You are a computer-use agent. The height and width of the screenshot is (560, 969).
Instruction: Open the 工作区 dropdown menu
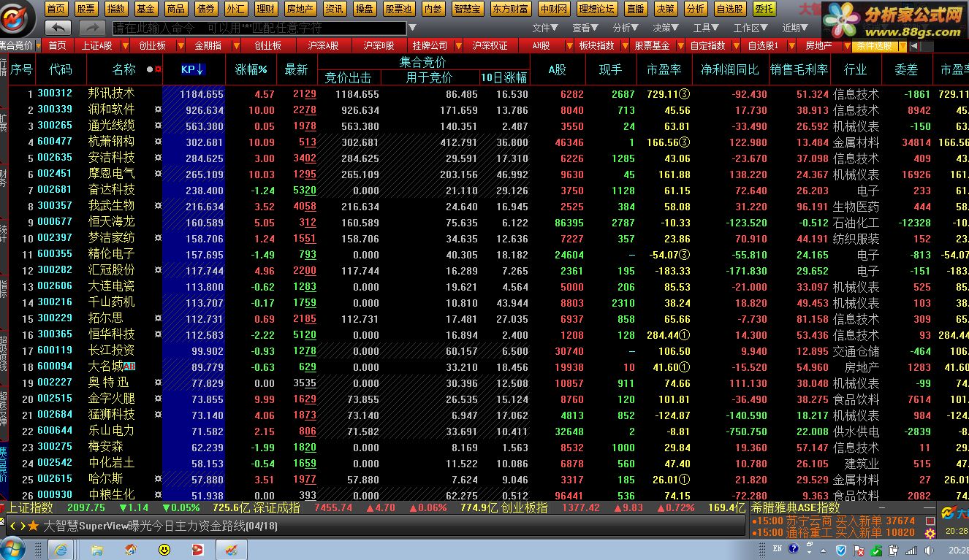[750, 28]
